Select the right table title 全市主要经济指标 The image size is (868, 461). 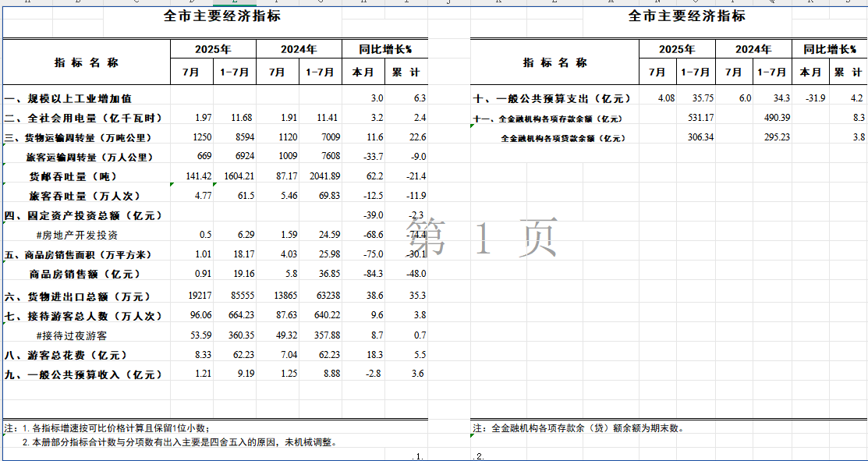(686, 16)
